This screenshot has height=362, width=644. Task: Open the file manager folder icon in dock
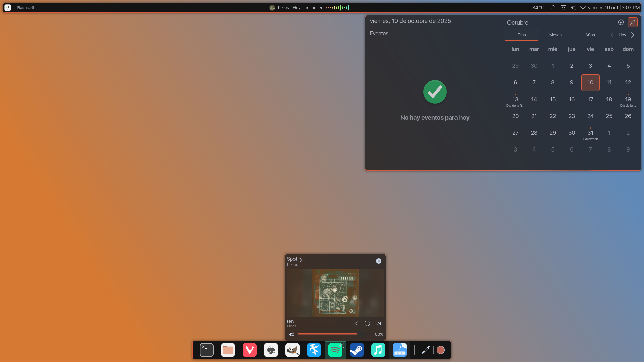pyautogui.click(x=228, y=350)
